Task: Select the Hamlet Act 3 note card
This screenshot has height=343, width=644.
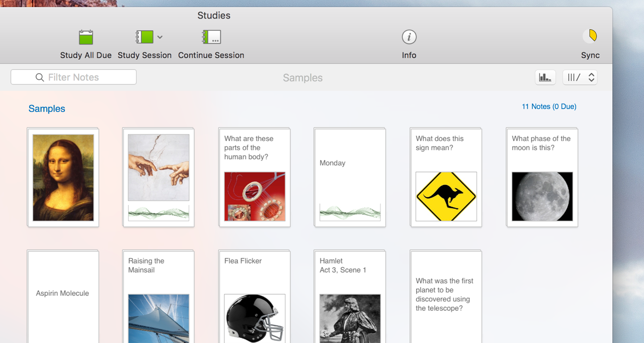Action: (x=350, y=297)
